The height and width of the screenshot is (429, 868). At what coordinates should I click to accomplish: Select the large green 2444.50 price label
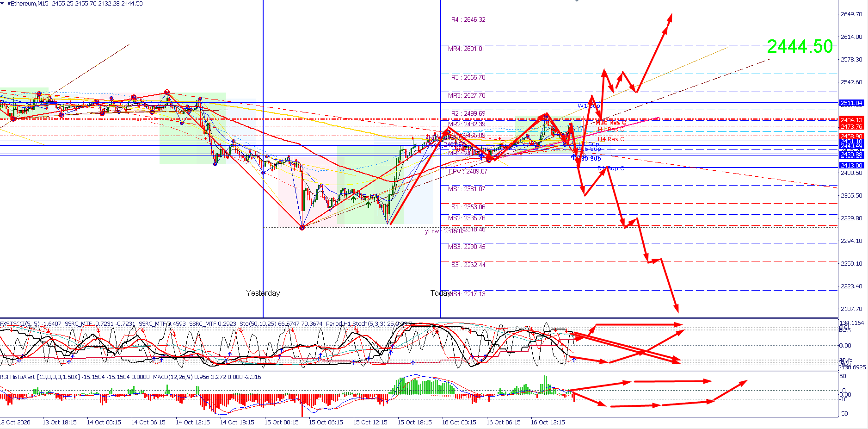point(800,46)
